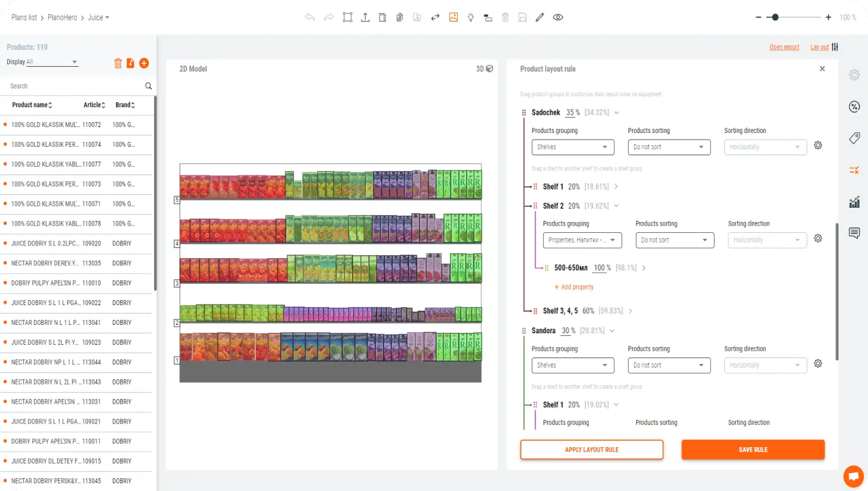
Task: Toggle product images display icon
Action: (454, 17)
